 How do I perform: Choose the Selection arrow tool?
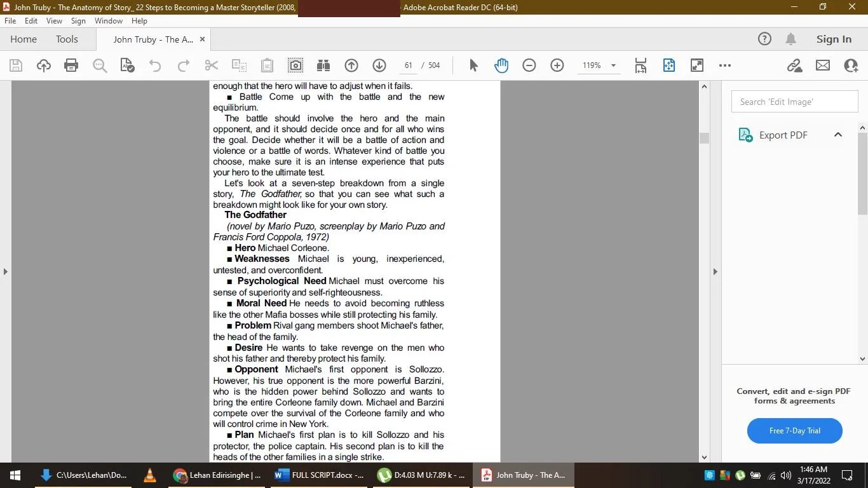pos(473,65)
